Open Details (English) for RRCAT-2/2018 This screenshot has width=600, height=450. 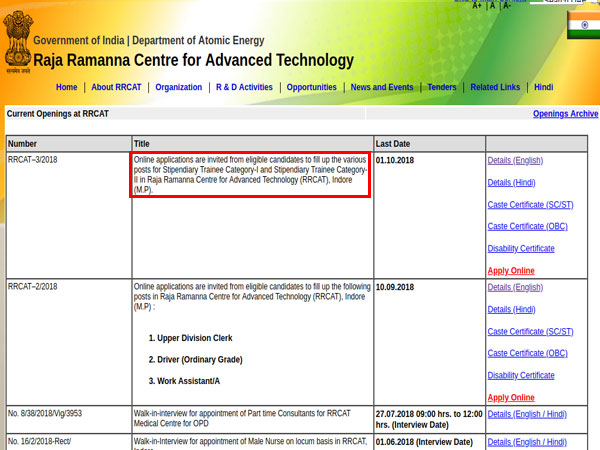(x=515, y=287)
